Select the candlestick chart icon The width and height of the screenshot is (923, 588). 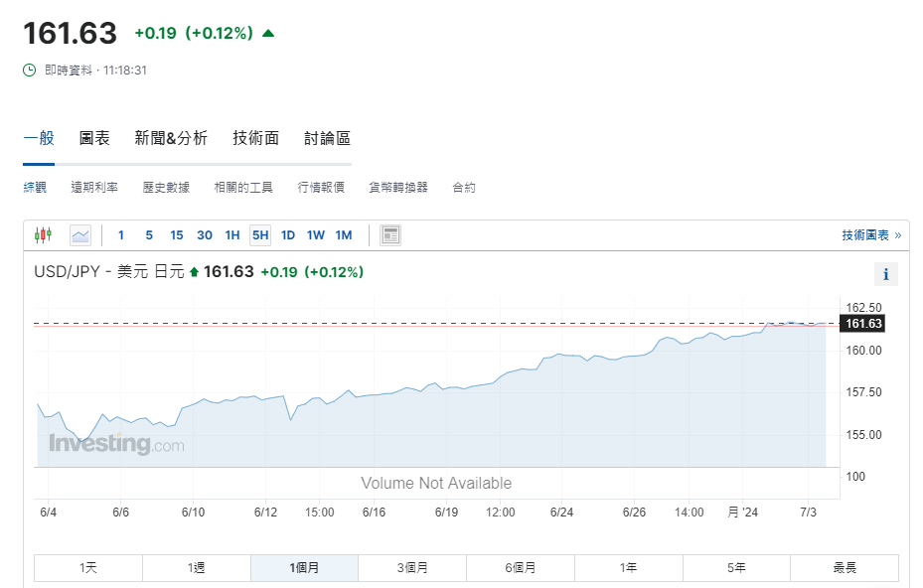[42, 234]
